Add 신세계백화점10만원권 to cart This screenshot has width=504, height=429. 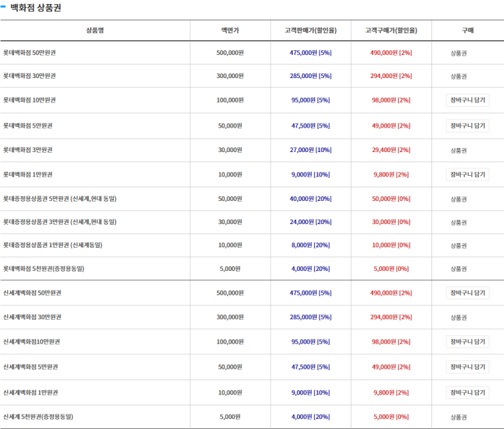click(x=467, y=341)
